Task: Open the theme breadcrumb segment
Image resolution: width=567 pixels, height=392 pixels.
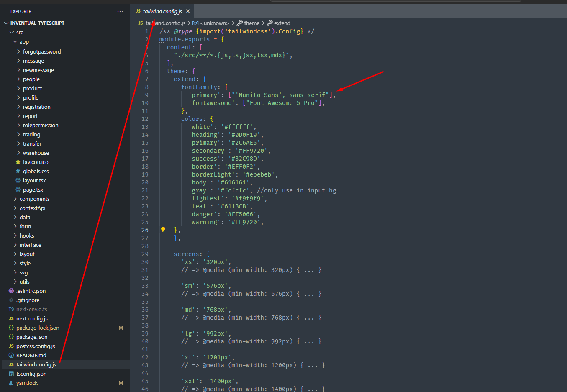Action: [252, 23]
